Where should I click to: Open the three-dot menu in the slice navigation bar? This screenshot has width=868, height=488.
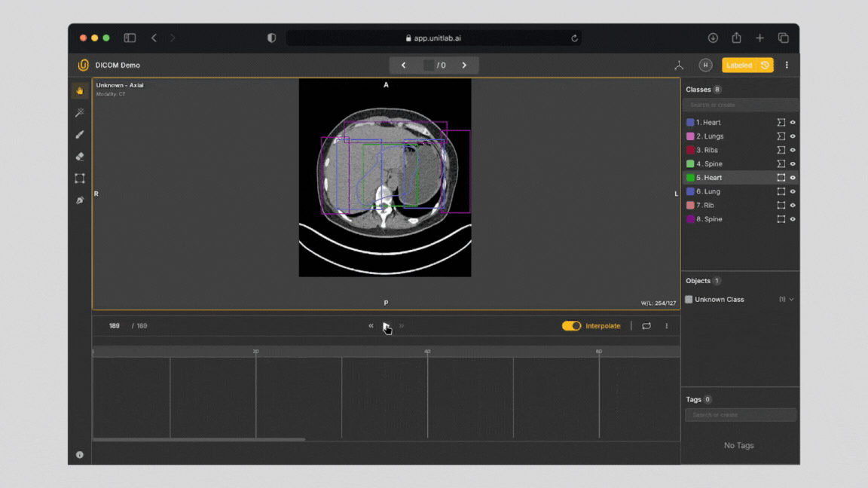pos(666,325)
